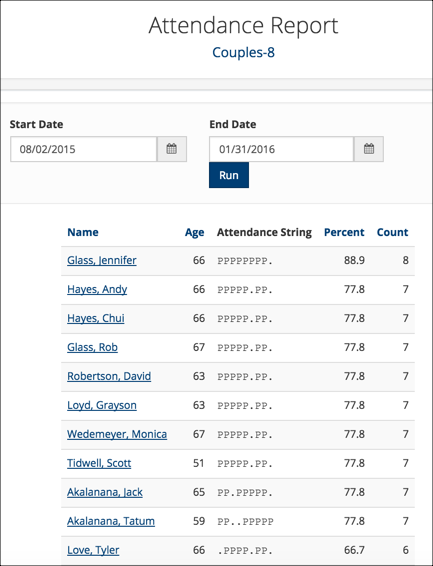Open Love, Tyler's profile

coord(93,550)
